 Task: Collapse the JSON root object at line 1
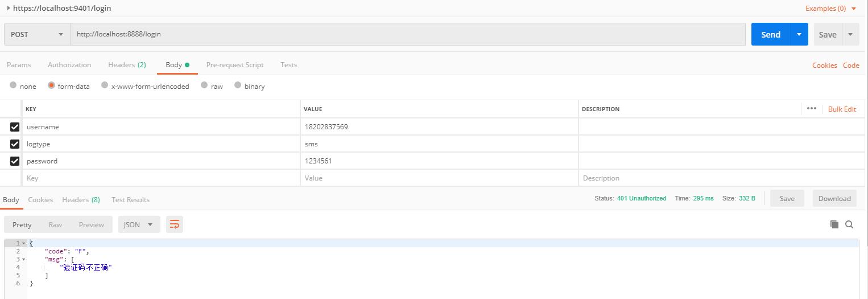pos(23,244)
